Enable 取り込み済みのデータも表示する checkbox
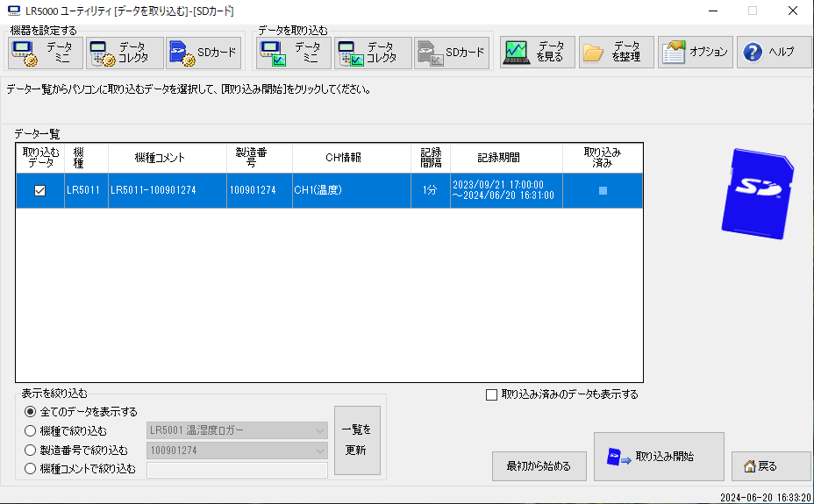The width and height of the screenshot is (814, 504). click(491, 394)
